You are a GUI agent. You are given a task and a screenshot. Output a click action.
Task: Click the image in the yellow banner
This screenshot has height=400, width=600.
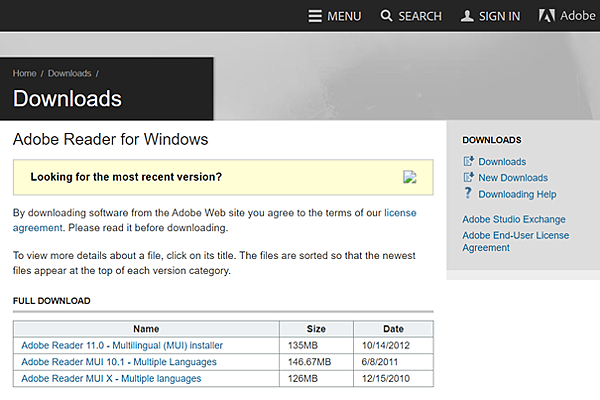click(x=409, y=177)
